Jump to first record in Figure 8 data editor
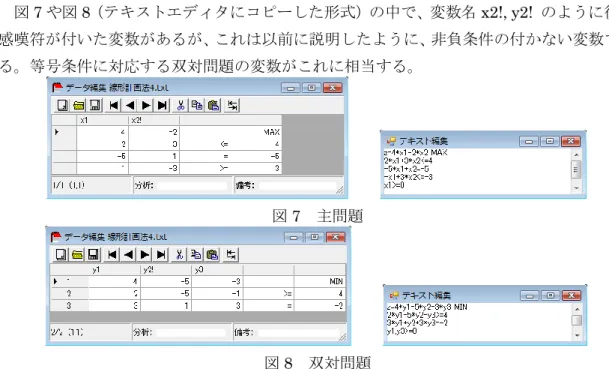Image resolution: width=609 pixels, height=369 pixels. (x=112, y=254)
